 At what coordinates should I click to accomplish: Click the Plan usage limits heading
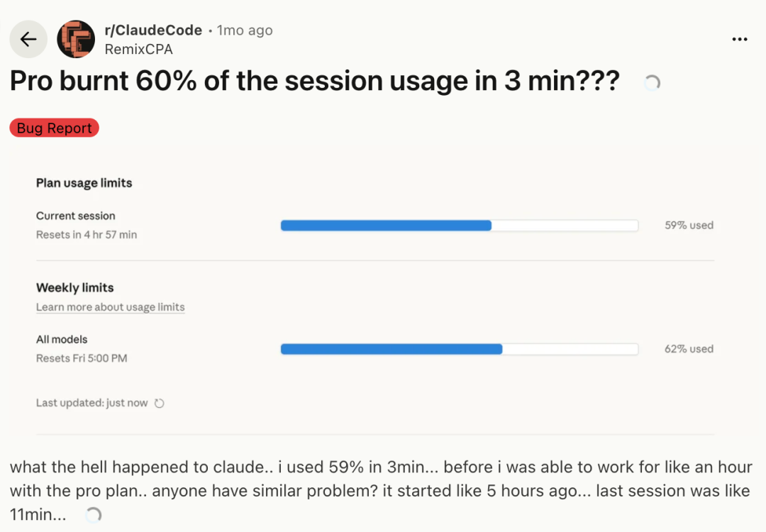pyautogui.click(x=84, y=183)
